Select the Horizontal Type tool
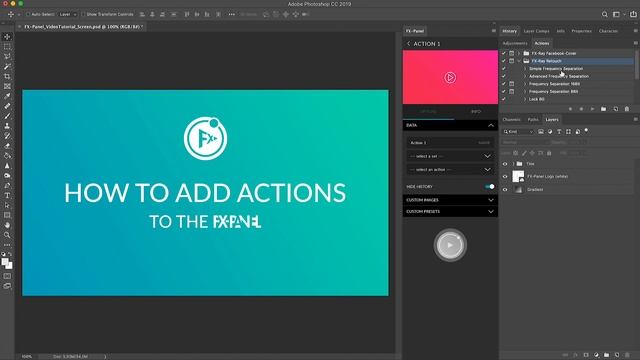Viewport: 640px width, 360px height. pyautogui.click(x=7, y=195)
